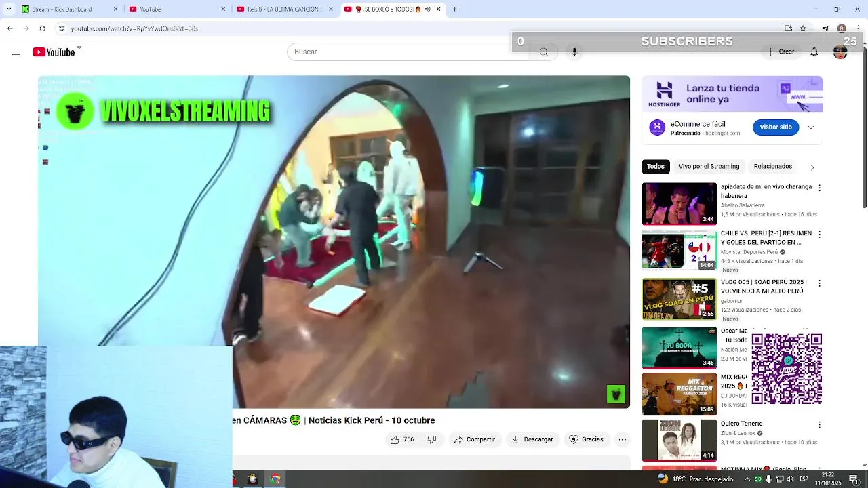Expand the Hostinger ad options chevron
868x488 pixels.
810,127
